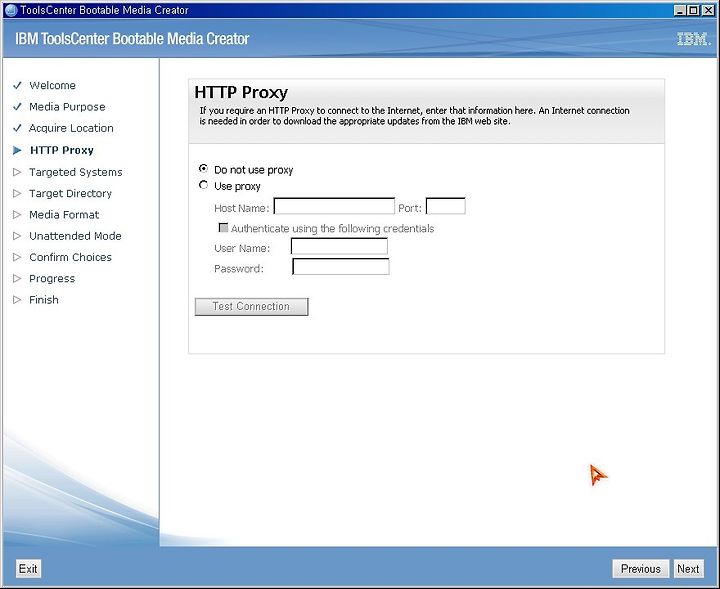The width and height of the screenshot is (720, 589).
Task: Select the HTTP Proxy step in sidebar
Action: pyautogui.click(x=62, y=150)
